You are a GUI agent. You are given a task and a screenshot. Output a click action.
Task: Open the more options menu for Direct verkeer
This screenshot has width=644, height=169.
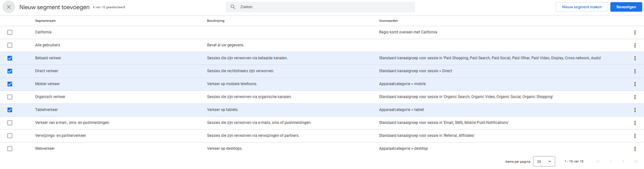[635, 71]
